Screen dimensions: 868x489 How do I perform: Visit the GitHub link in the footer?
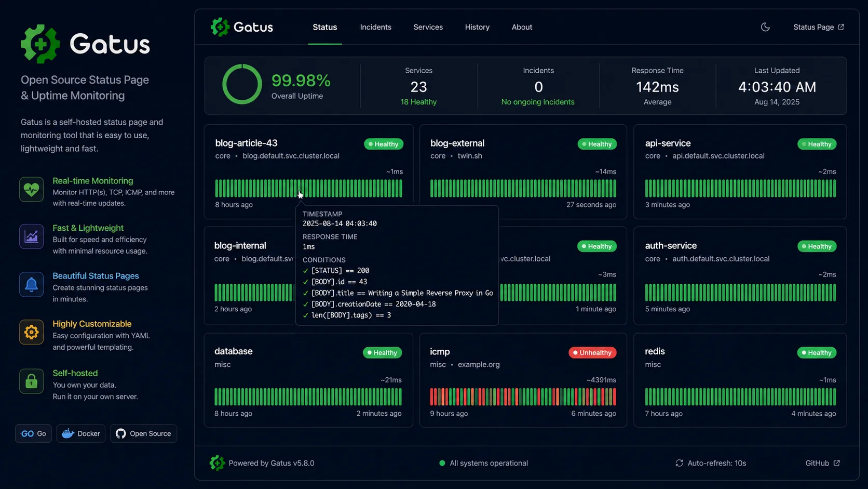pos(823,463)
